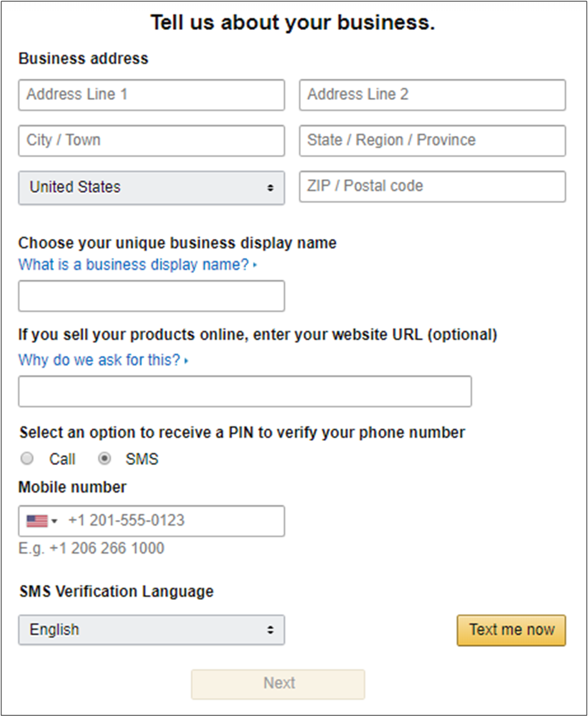The width and height of the screenshot is (588, 716).
Task: Click the State / Region / Province field
Action: 432,140
